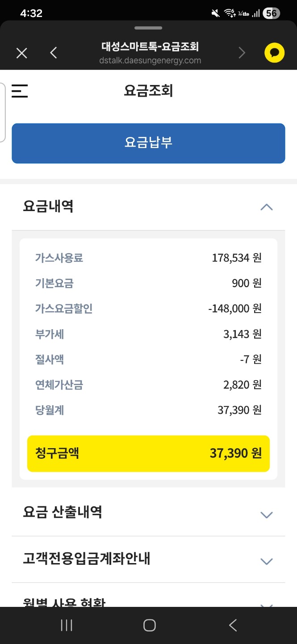Open the hamburger menu

click(20, 91)
